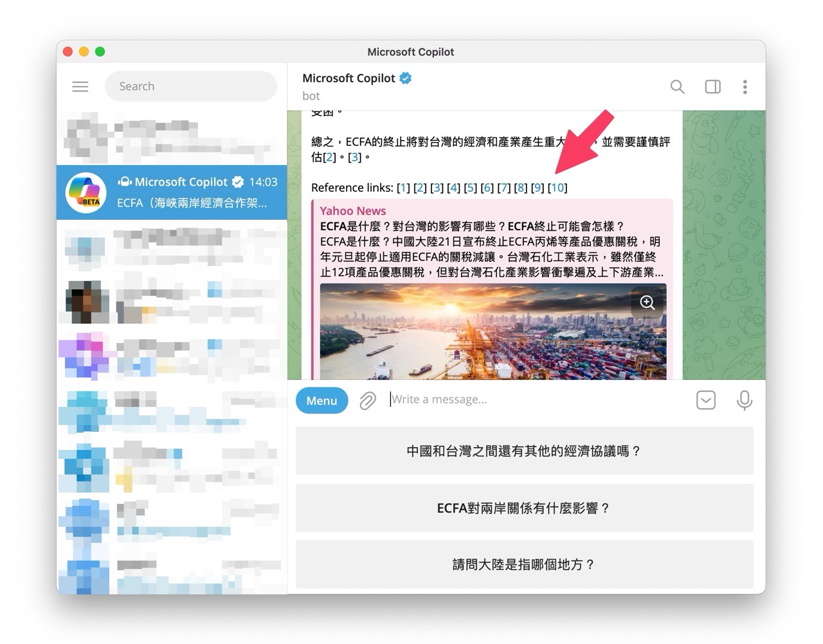Zoom the harbor preview image via magnifier

click(x=647, y=303)
